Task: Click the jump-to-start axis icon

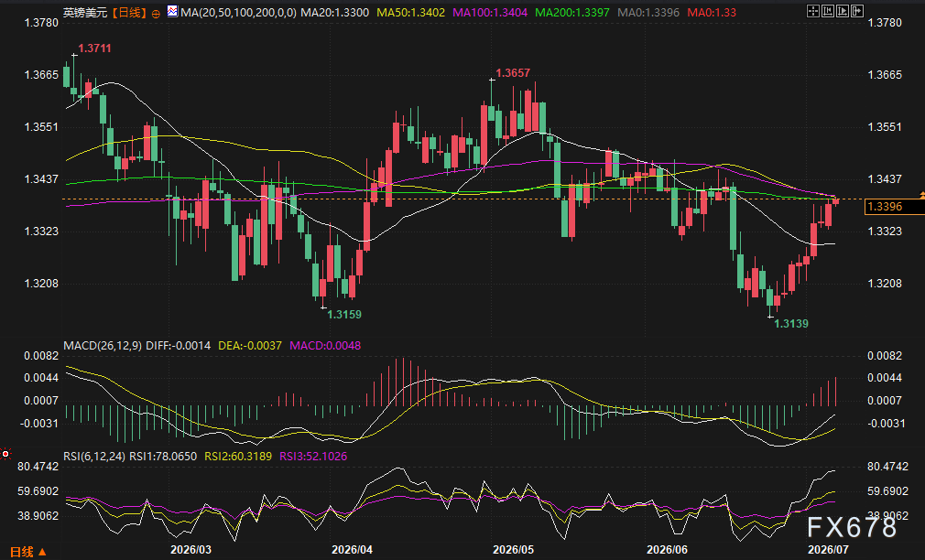Action: (x=828, y=11)
